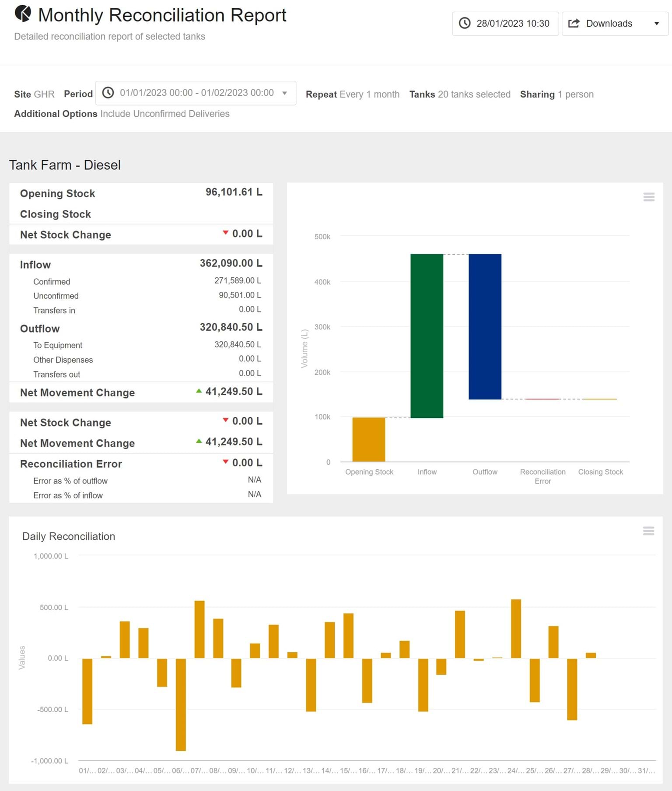Viewport: 672px width, 791px height.
Task: Click the To Equipment row label
Action: click(58, 345)
